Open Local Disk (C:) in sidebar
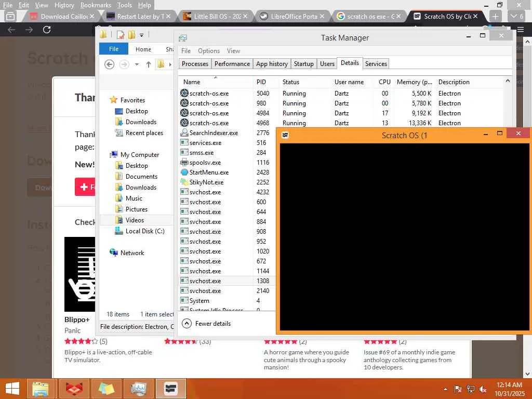This screenshot has height=399, width=532. pyautogui.click(x=140, y=231)
